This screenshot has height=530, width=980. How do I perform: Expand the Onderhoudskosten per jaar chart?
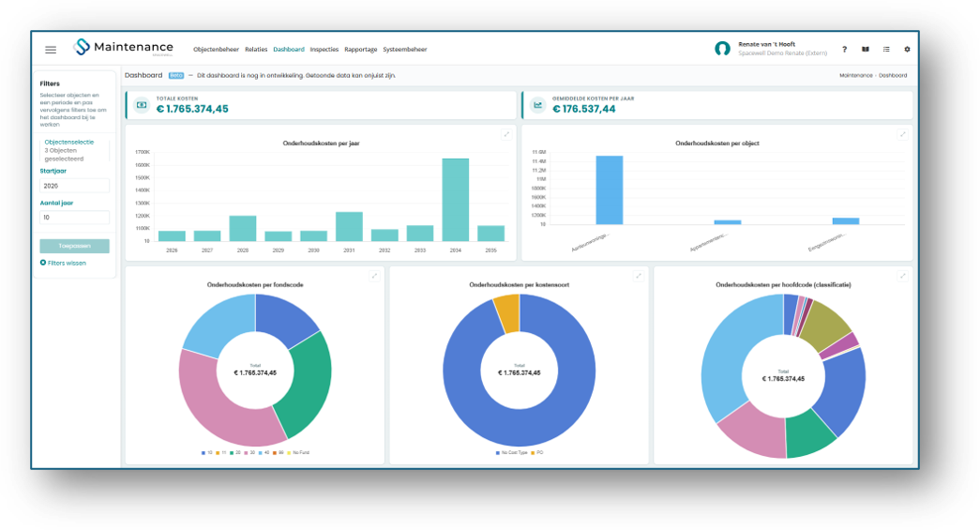506,134
